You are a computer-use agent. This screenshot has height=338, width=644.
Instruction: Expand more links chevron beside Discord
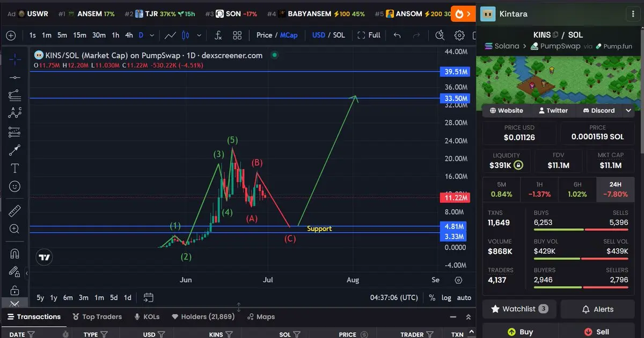[x=628, y=110]
